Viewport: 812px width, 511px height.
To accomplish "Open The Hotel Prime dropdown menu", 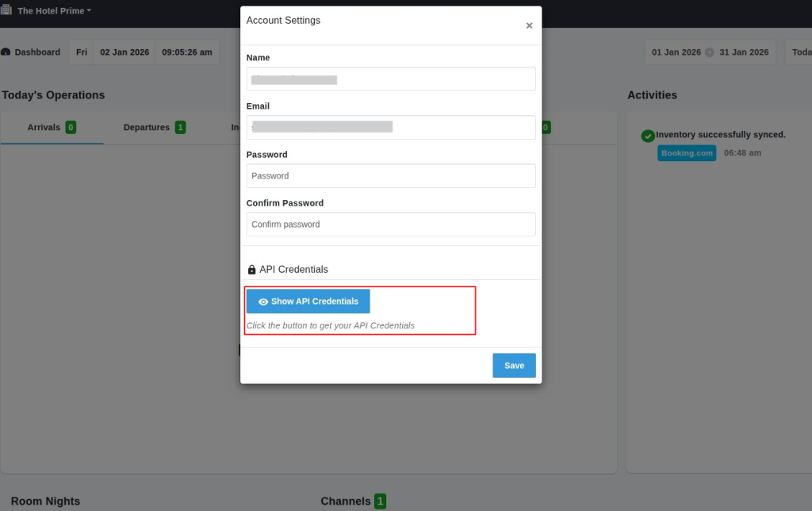I will pyautogui.click(x=54, y=11).
